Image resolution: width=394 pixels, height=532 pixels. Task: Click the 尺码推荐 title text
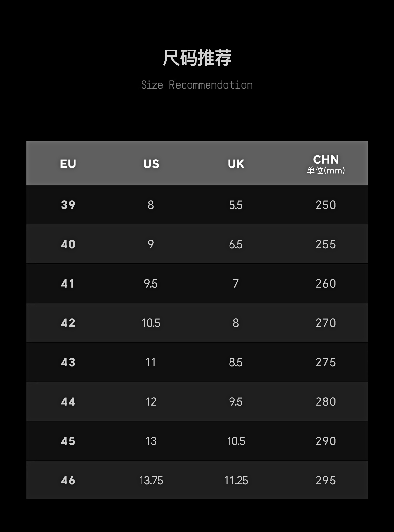(197, 58)
